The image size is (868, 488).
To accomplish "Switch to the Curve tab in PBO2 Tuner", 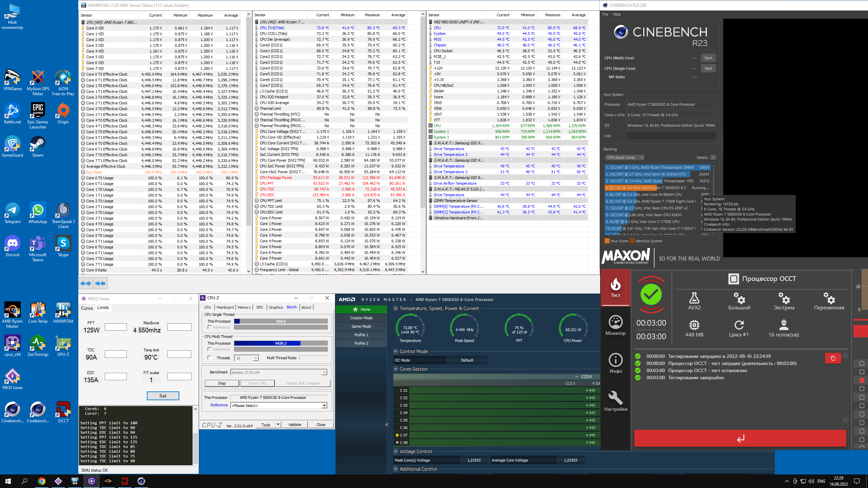I will coord(87,308).
